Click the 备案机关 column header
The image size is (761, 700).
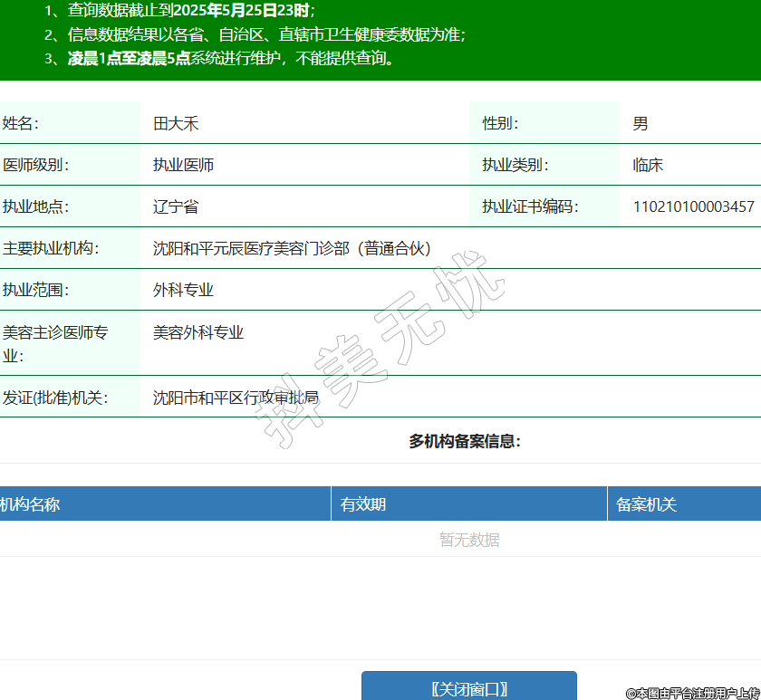coord(647,504)
